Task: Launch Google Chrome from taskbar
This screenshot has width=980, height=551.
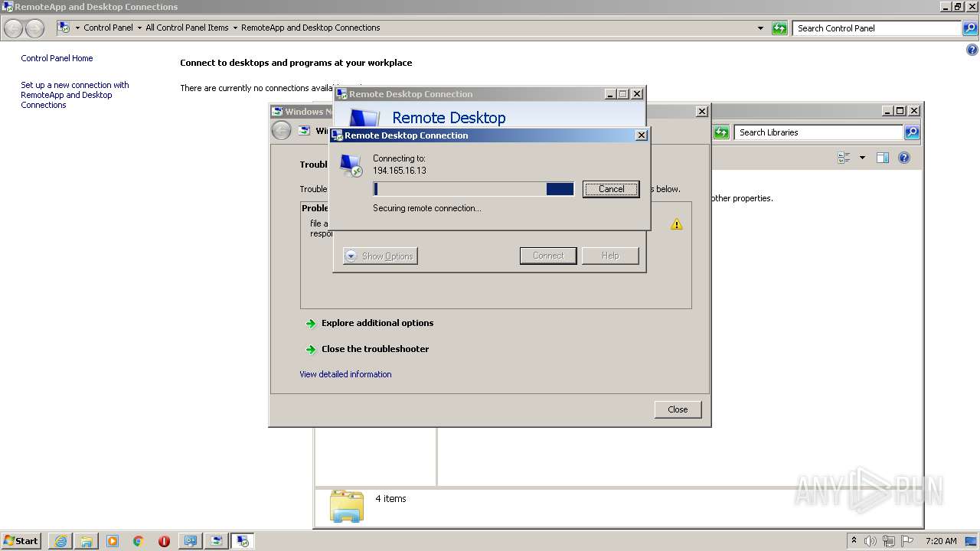Action: pos(139,541)
